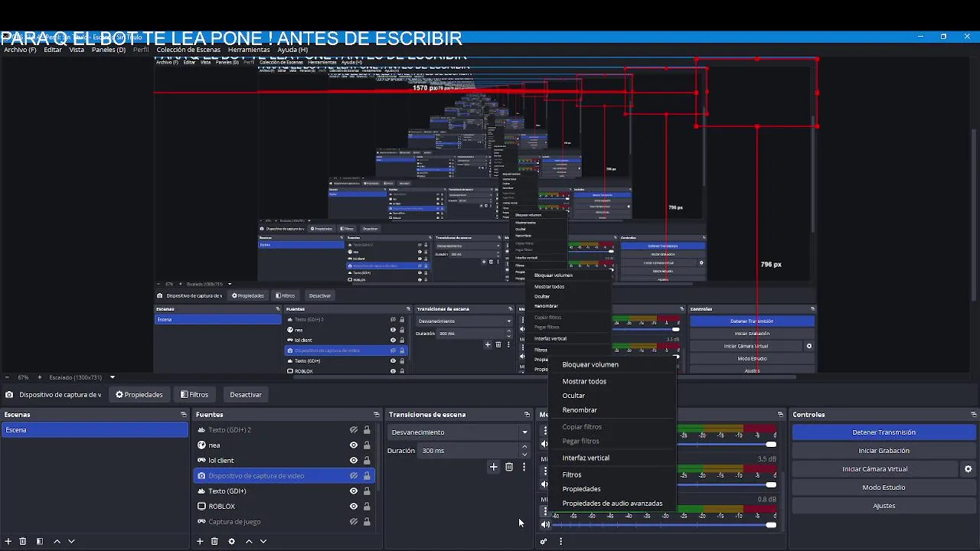Viewport: 980px width, 551px height.
Task: Select Propiedades de audio avanzadas entry
Action: [612, 504]
